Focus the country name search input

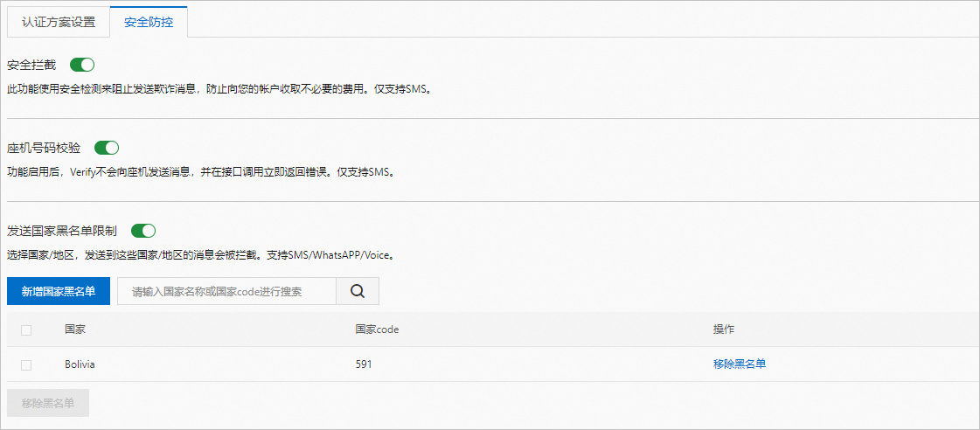tap(227, 291)
